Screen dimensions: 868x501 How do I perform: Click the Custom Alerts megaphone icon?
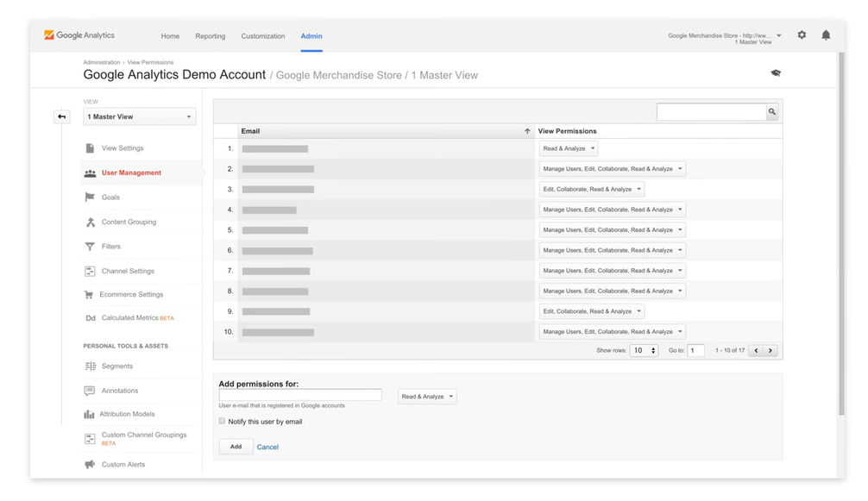[90, 465]
